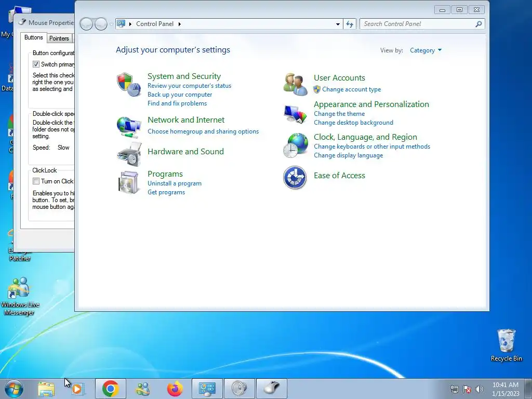Open the Hardware and Sound heading
Viewport: 532px width, 399px height.
(x=185, y=151)
